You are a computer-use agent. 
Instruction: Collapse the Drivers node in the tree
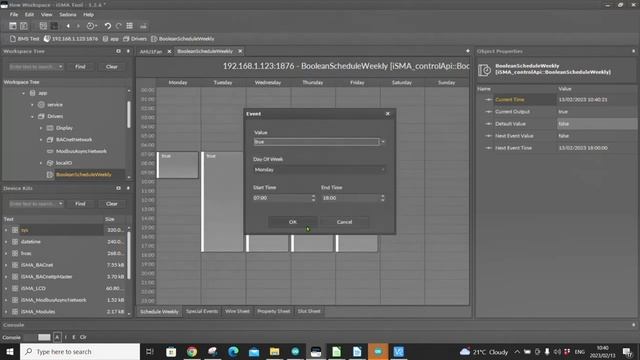click(x=32, y=116)
